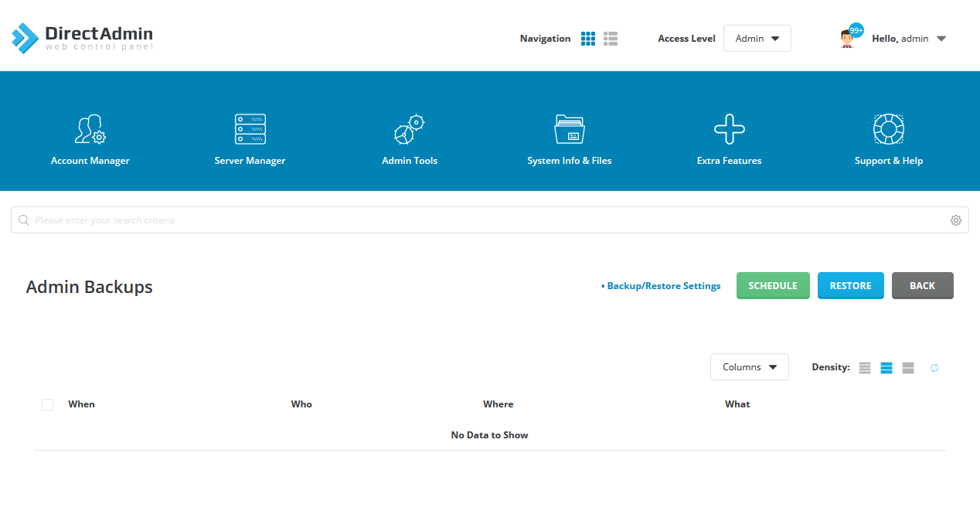
Task: Sort by the When column header
Action: 81,404
